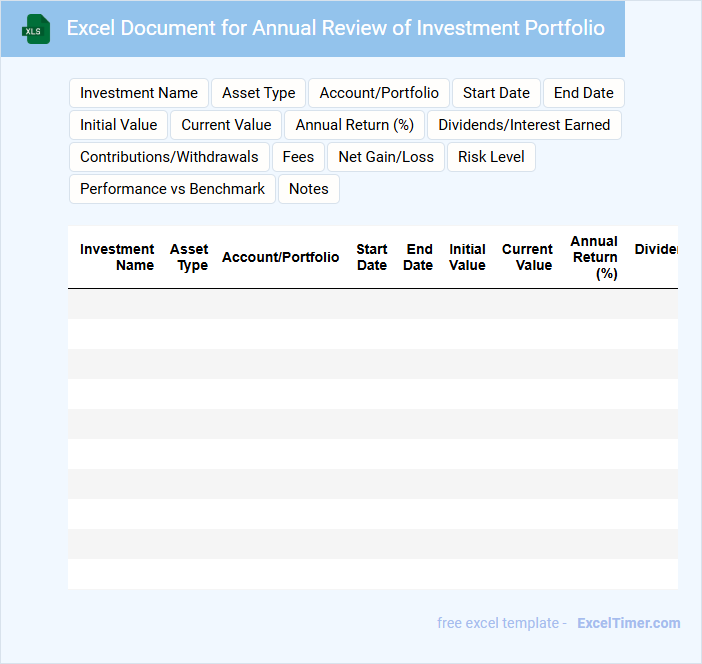Open the ExcelTimer.com link
702x664 pixels.
pos(628,623)
